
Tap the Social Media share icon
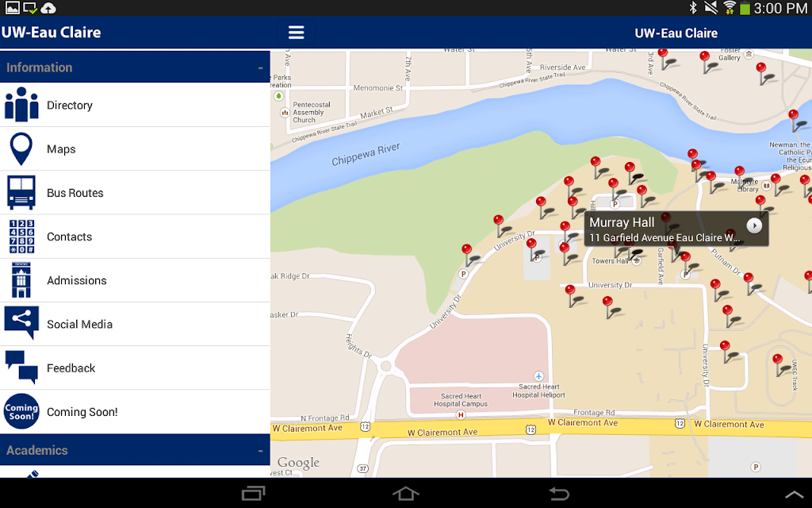tap(21, 323)
